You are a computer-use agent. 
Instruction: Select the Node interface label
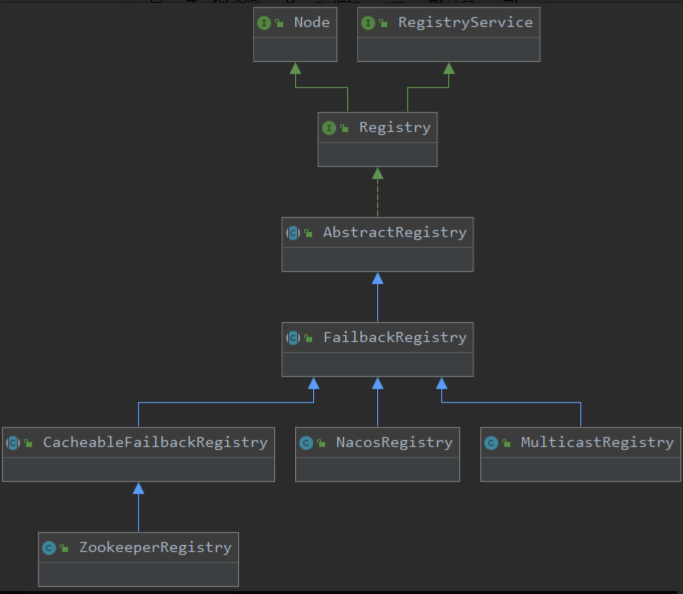[x=311, y=22]
